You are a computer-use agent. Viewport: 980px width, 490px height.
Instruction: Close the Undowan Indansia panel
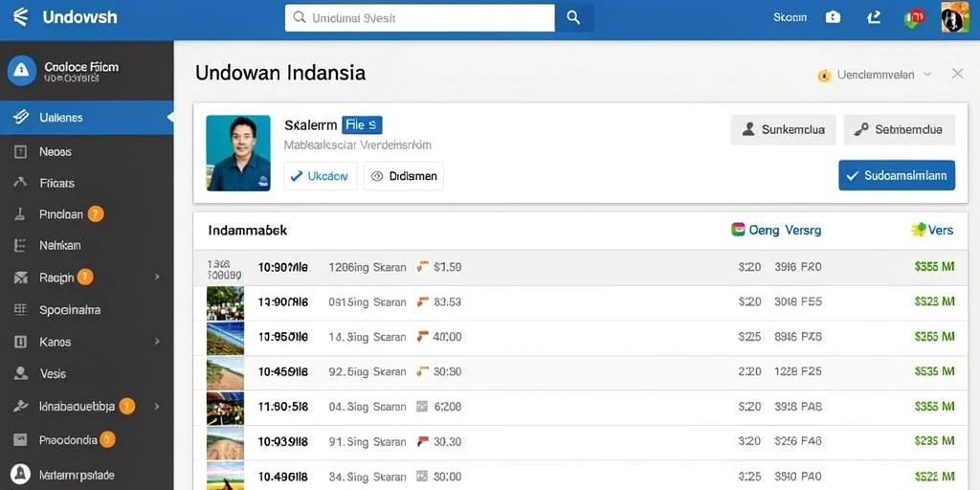tap(957, 74)
